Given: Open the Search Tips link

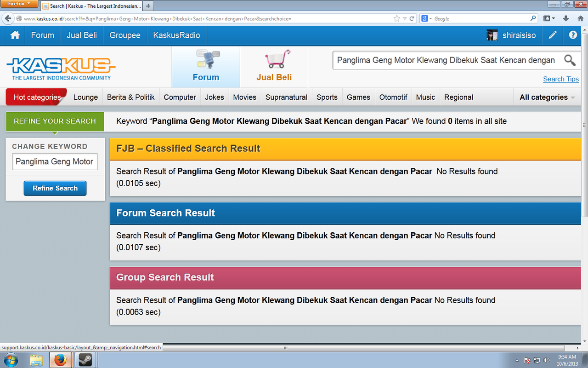Looking at the screenshot, I should (x=561, y=79).
